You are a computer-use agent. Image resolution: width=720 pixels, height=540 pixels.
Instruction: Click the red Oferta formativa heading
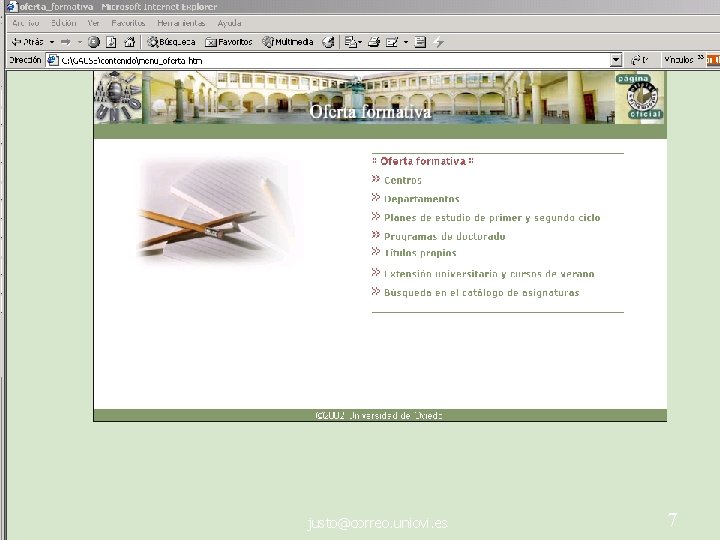pos(423,161)
